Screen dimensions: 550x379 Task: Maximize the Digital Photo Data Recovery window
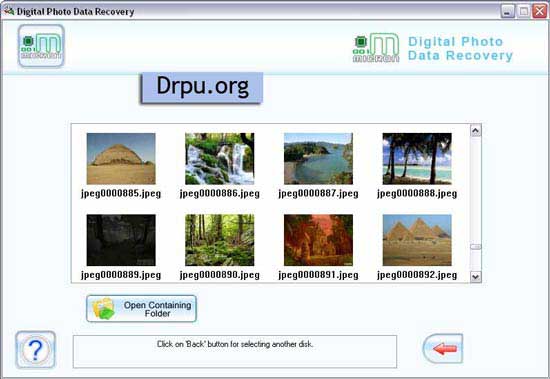(523, 11)
